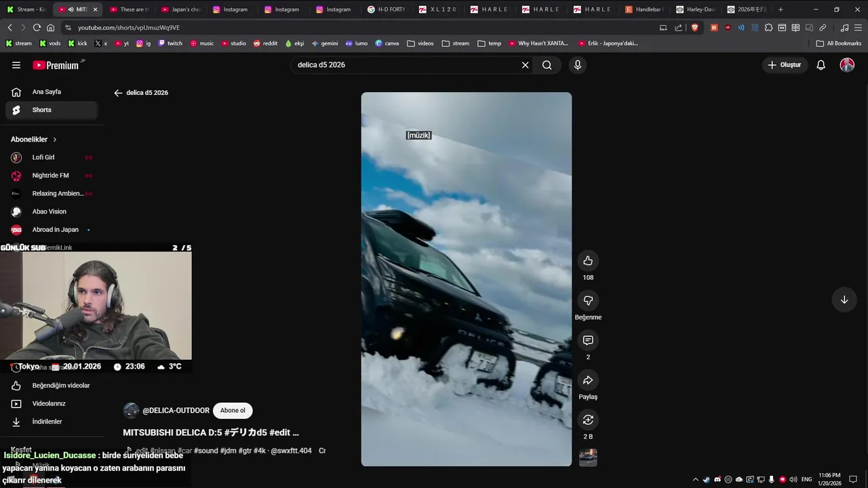This screenshot has height=488, width=868.
Task: Open the All Bookmarks folder
Action: pyautogui.click(x=839, y=43)
